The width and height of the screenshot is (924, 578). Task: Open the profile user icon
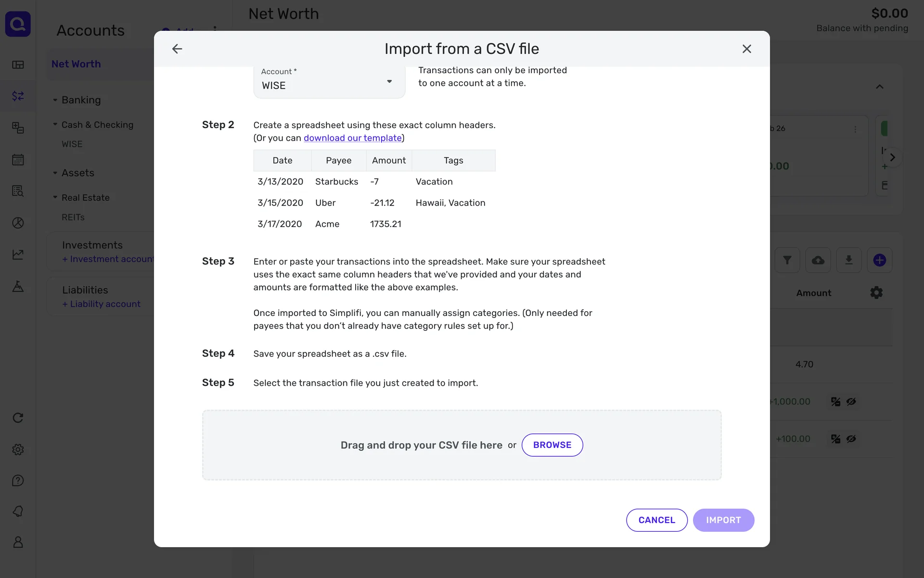tap(18, 542)
